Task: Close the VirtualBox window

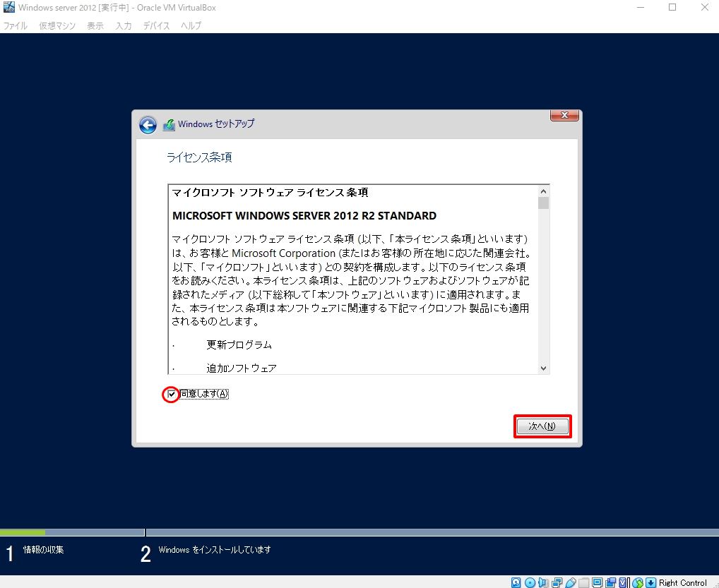Action: pos(705,7)
